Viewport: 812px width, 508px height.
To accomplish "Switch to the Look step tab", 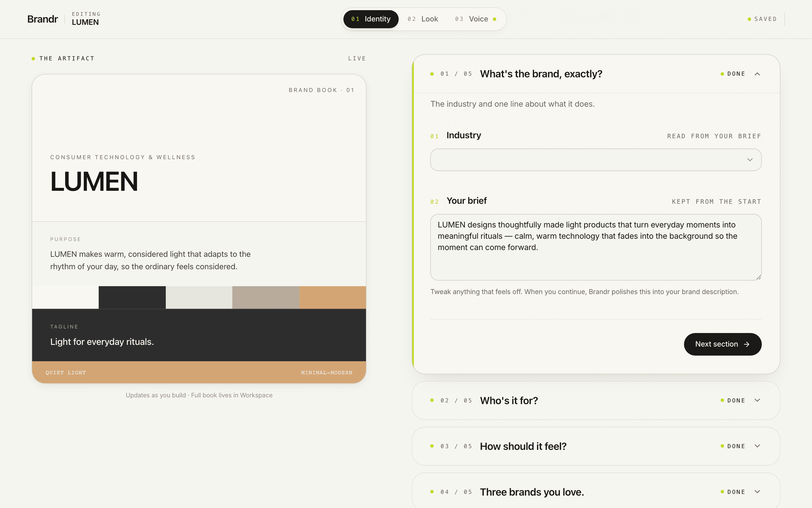I will tap(423, 19).
